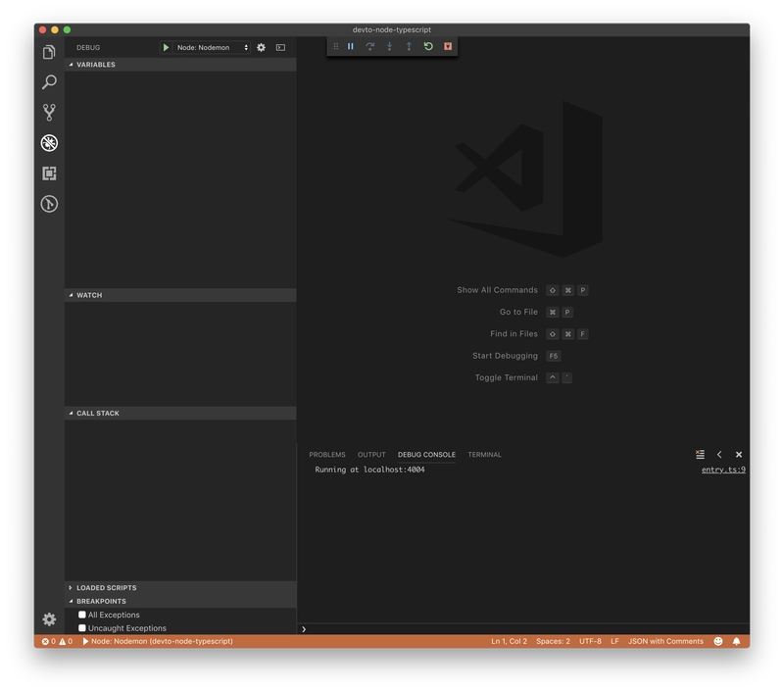Switch to the Output tab
Screen dimensions: 784x693
371,455
